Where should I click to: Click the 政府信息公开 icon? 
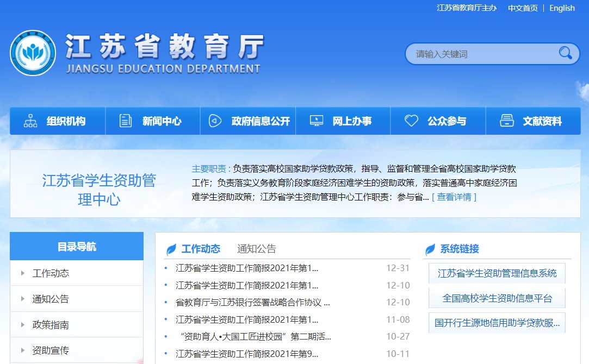click(215, 121)
